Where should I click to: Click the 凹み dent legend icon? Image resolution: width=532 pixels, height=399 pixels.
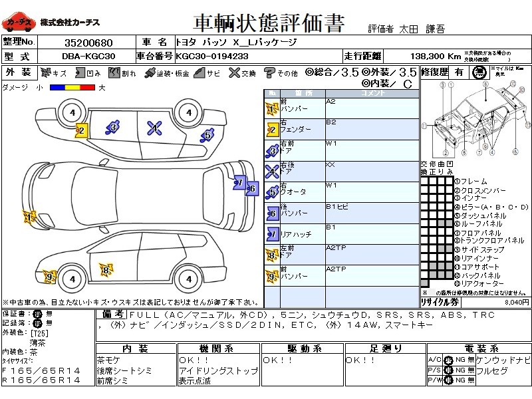coord(80,72)
